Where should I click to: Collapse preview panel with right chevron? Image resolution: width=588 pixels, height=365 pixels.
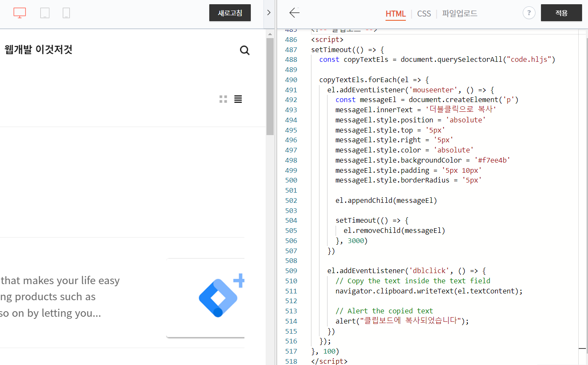(x=269, y=13)
